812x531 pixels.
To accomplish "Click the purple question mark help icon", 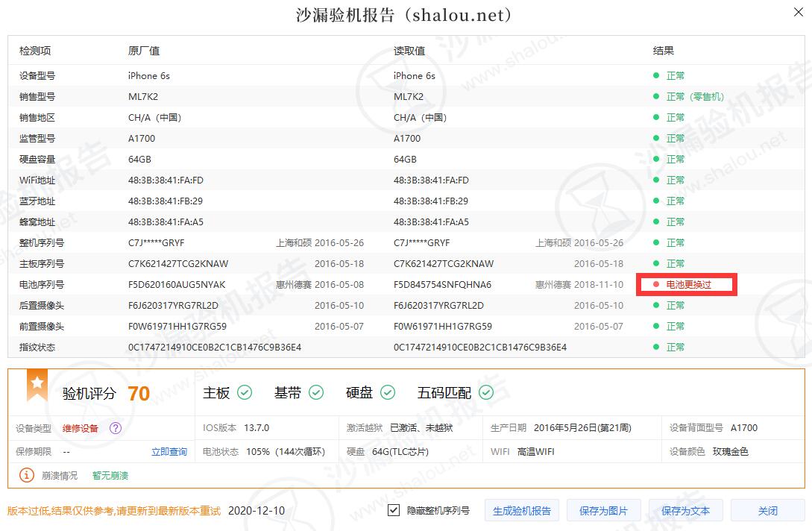I will [x=116, y=428].
